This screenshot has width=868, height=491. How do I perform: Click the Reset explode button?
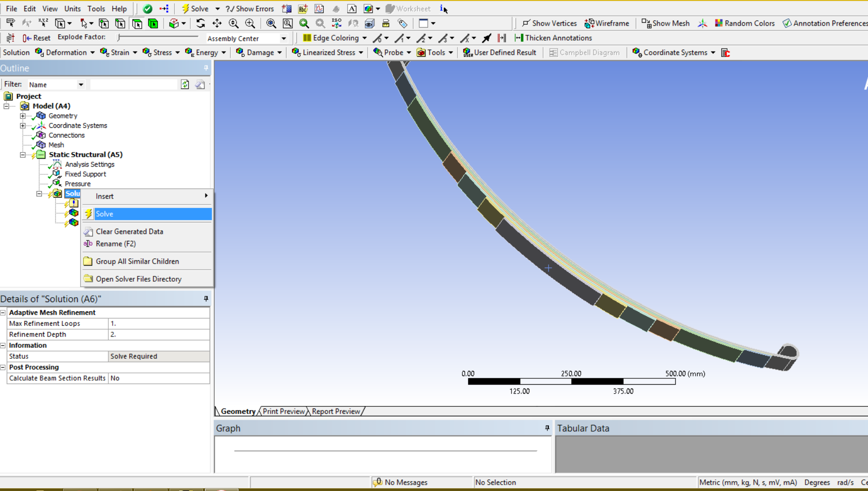pos(36,38)
